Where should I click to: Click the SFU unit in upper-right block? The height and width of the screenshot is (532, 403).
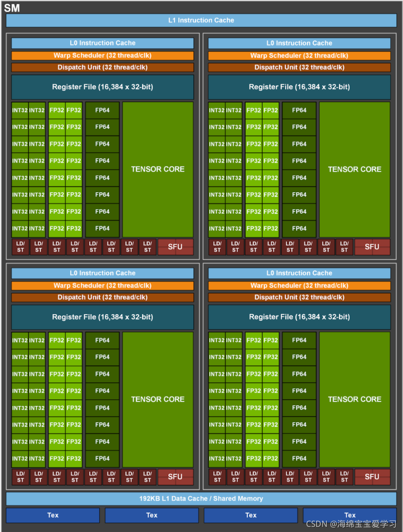[x=372, y=247]
